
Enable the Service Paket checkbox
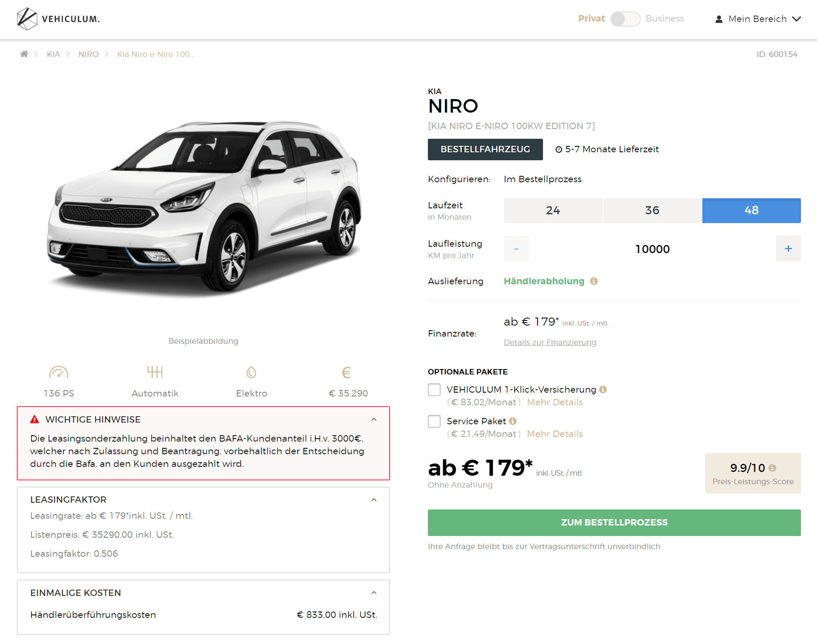tap(434, 421)
